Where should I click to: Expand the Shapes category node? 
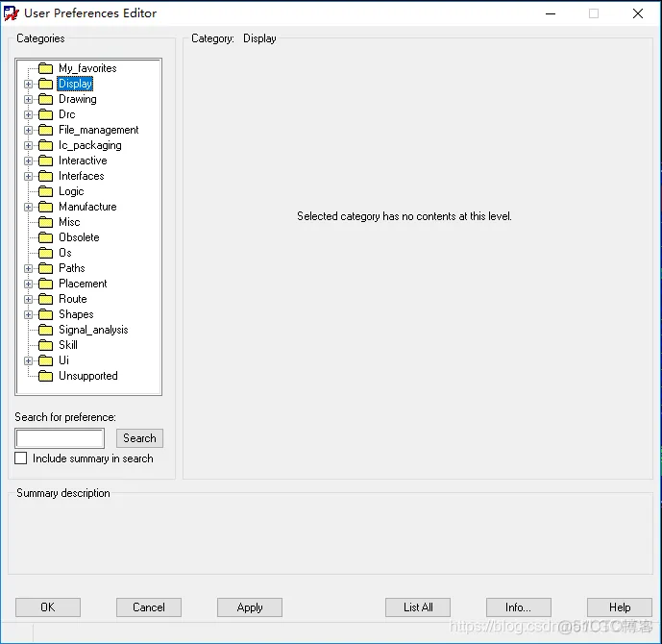(x=28, y=314)
